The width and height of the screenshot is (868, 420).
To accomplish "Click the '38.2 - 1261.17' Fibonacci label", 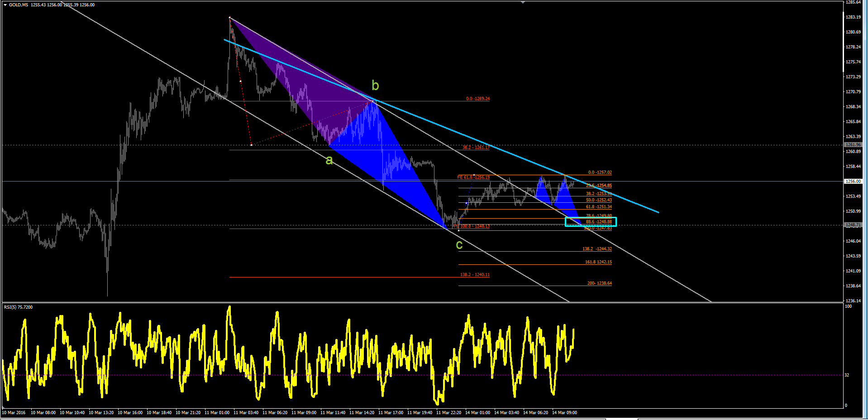I will pos(476,148).
